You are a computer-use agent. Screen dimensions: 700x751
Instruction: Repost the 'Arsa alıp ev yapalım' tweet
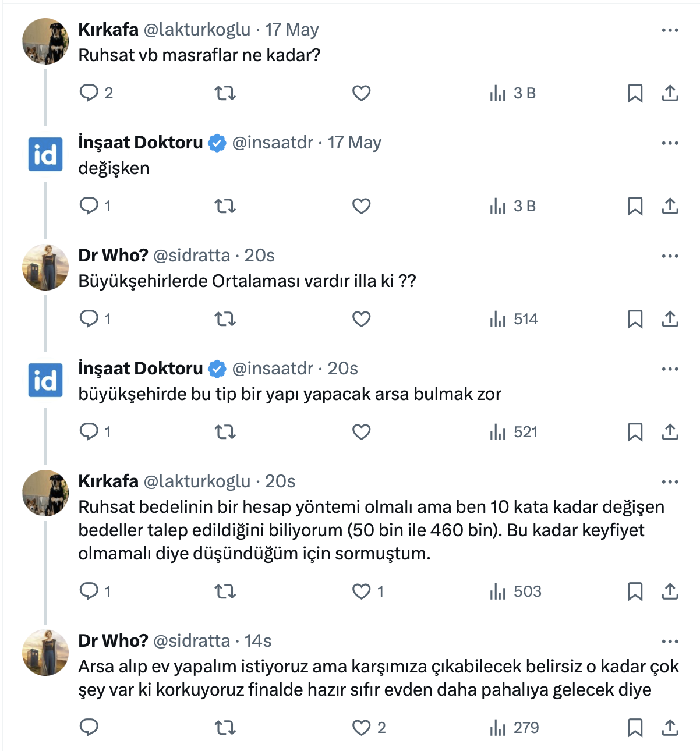point(225,728)
